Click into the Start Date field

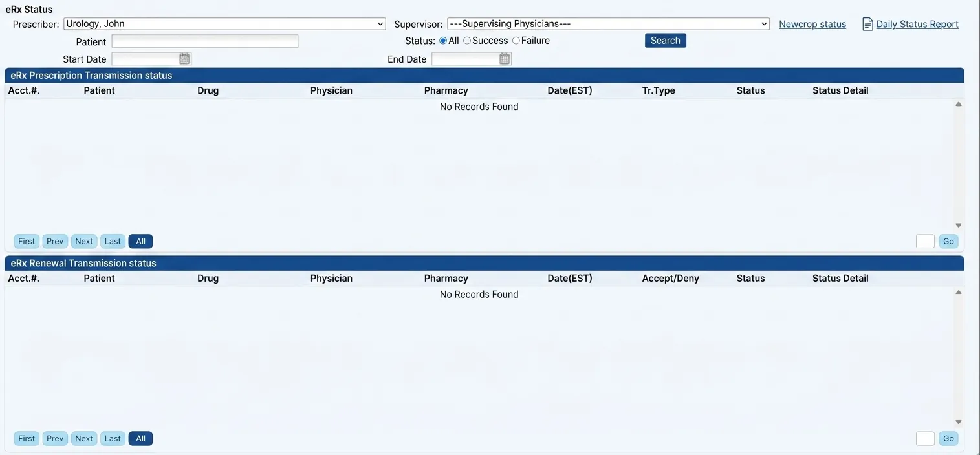tap(146, 59)
